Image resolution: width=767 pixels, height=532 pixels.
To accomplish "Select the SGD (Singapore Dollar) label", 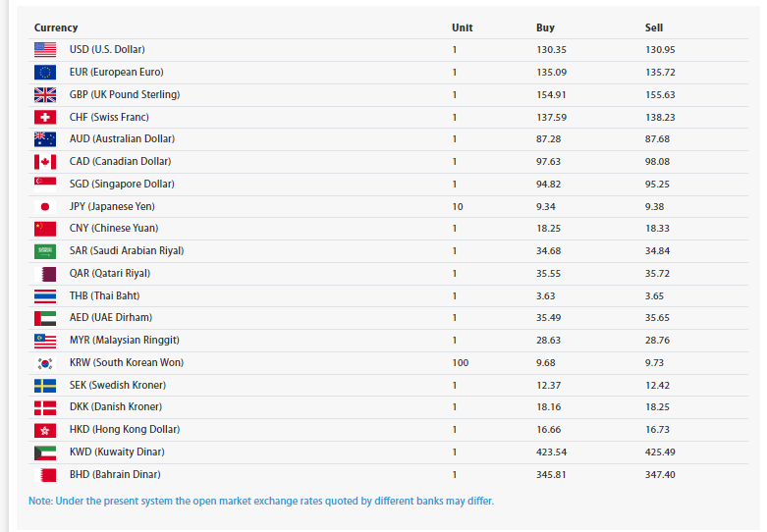I will pyautogui.click(x=122, y=184).
